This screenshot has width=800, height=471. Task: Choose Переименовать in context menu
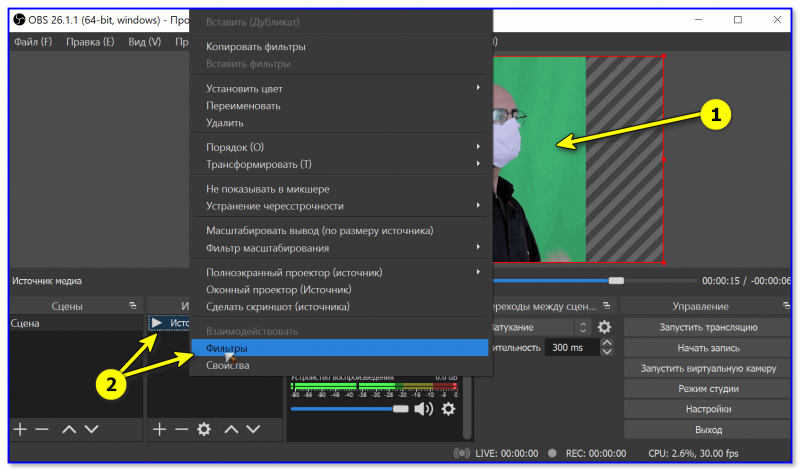click(340, 106)
